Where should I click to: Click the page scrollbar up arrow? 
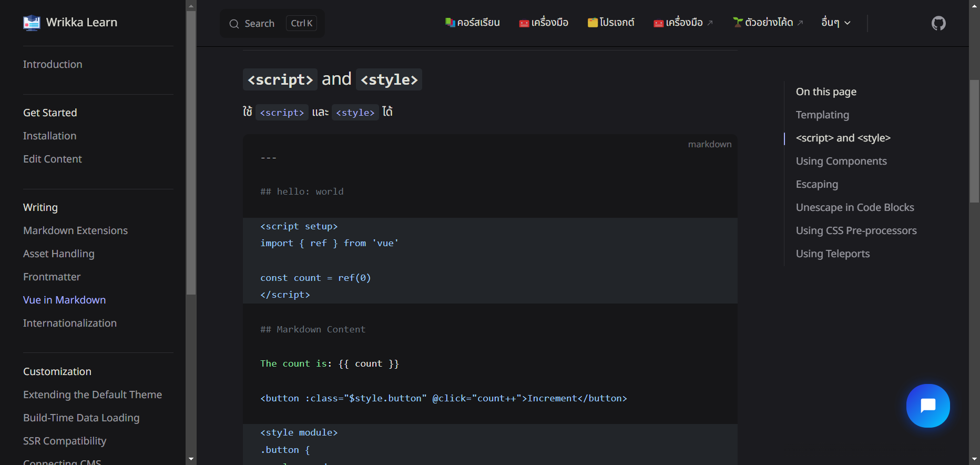[x=974, y=5]
